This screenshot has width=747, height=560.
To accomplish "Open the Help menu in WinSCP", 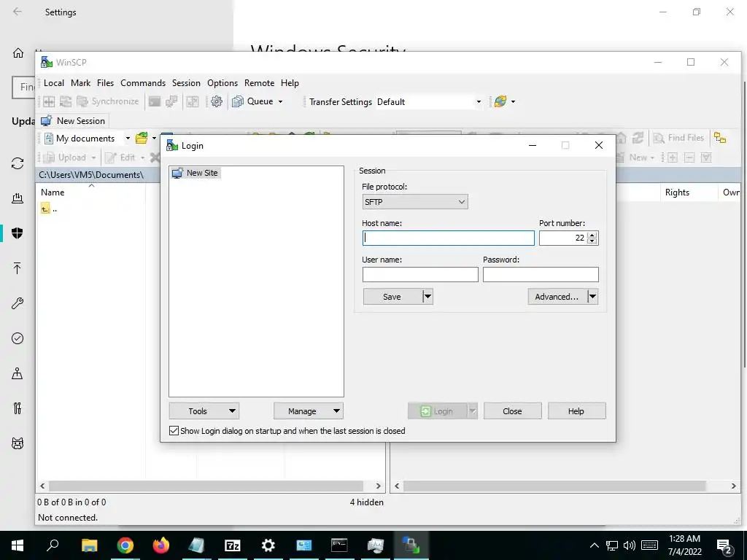I will [290, 83].
